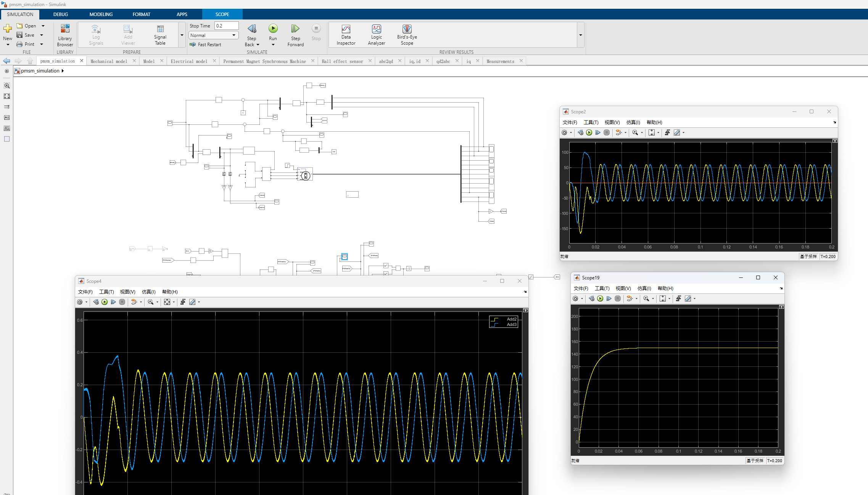Screen dimensions: 868x495
Task: Open the APPS ribbon tab
Action: click(182, 15)
